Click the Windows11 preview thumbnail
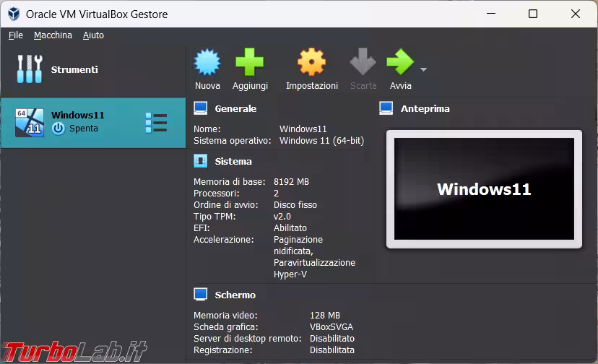598x364 pixels. click(483, 189)
